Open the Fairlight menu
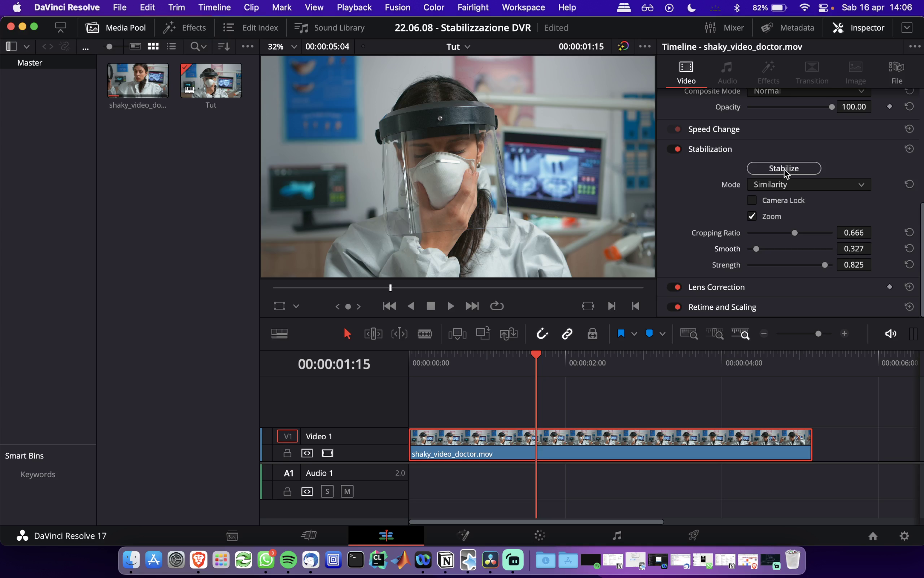The width and height of the screenshot is (924, 578). pyautogui.click(x=473, y=7)
